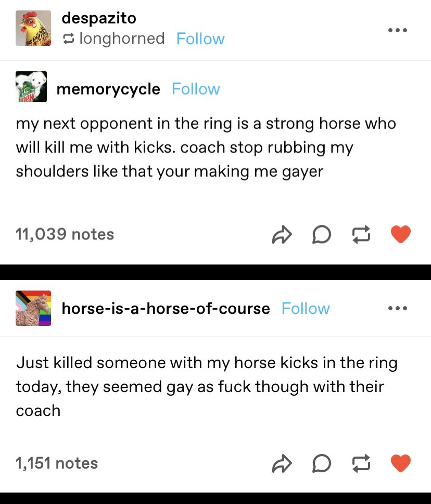The width and height of the screenshot is (431, 504).
Task: Open despazito's chicken avatar
Action: [x=33, y=28]
